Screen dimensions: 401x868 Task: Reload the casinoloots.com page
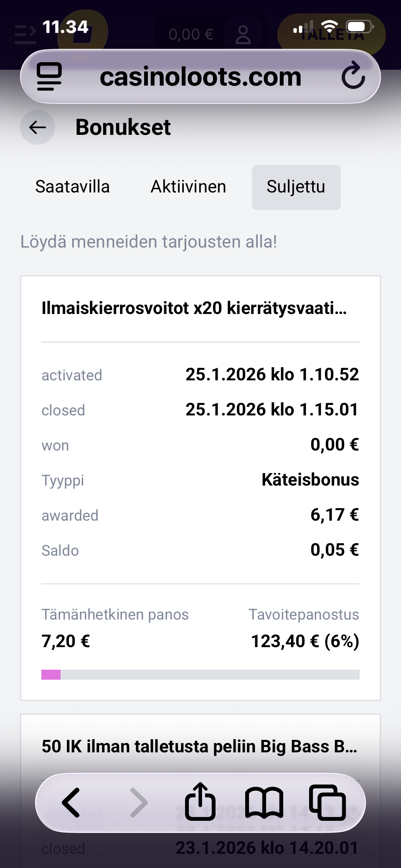[x=353, y=76]
